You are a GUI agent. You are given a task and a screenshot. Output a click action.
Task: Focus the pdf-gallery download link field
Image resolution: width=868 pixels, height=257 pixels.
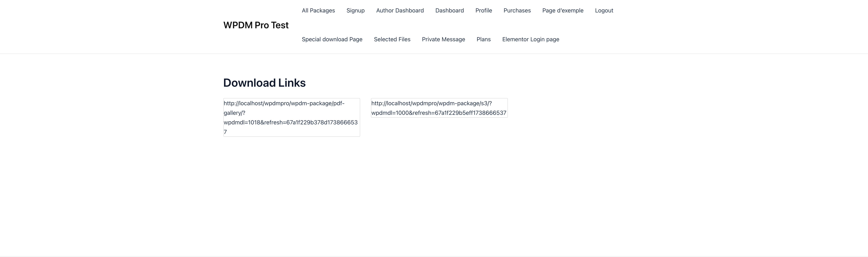tap(292, 117)
